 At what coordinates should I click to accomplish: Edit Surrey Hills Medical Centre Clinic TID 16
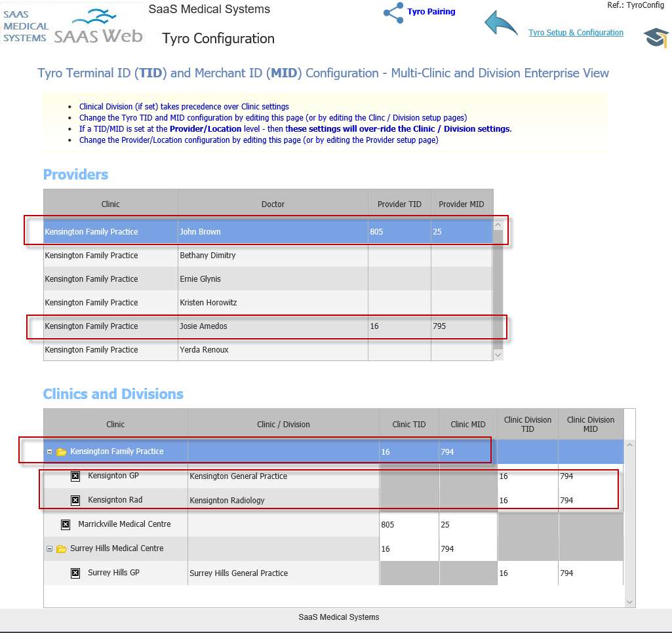409,548
